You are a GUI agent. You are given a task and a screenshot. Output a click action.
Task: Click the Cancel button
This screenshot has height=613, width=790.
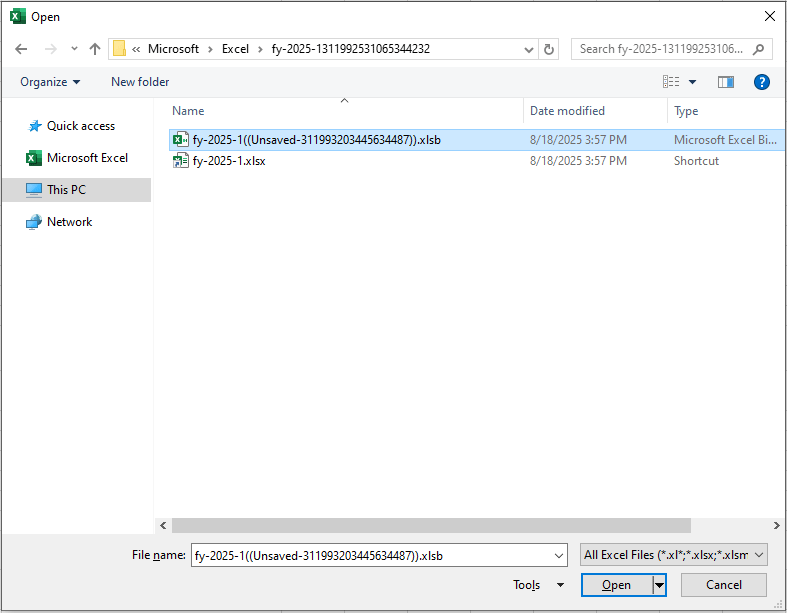[723, 585]
